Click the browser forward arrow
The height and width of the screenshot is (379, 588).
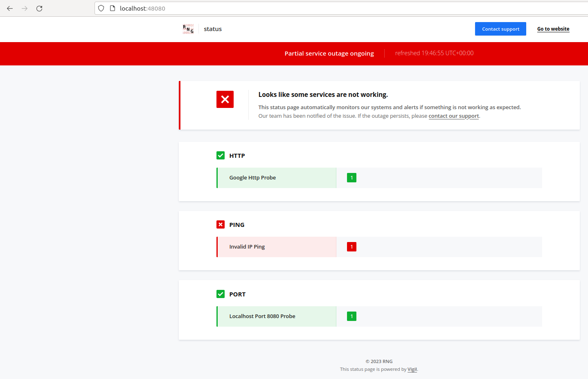pos(25,9)
